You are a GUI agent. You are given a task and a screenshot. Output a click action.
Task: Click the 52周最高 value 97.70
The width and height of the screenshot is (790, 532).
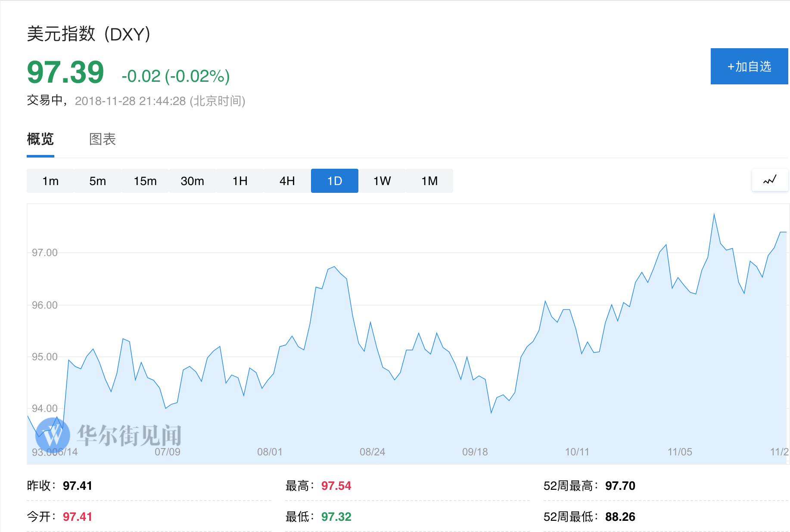[620, 486]
